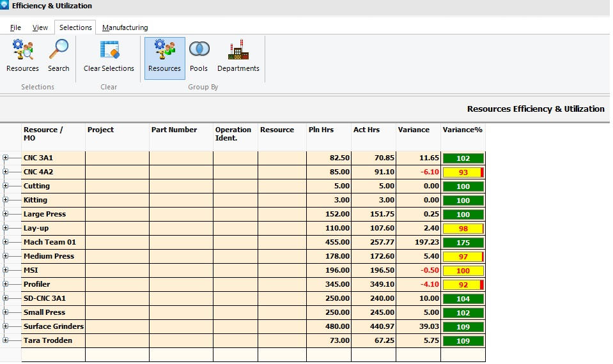
Task: Click the Project column header
Action: [117, 137]
